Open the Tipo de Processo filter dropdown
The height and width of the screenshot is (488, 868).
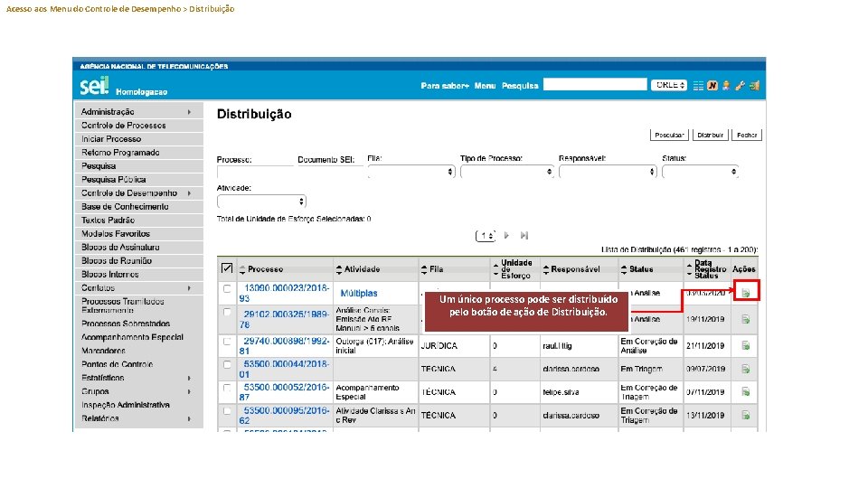pos(506,172)
